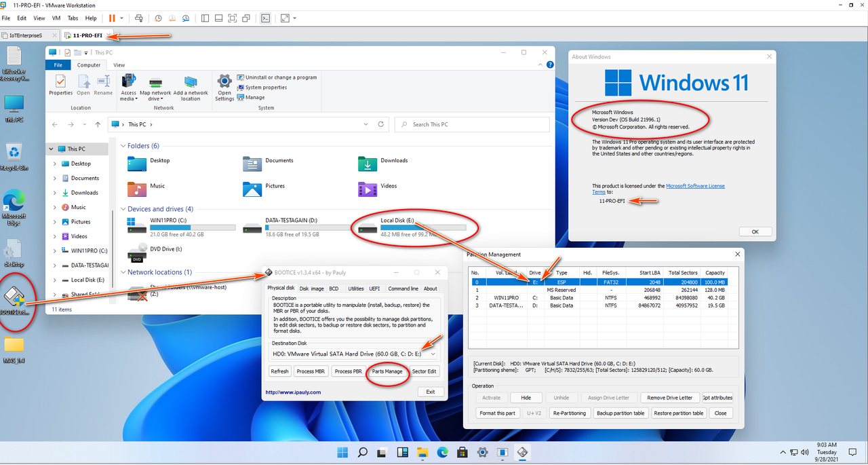This screenshot has height=465, width=868.
Task: Take a snapshot using the clock-plus icon
Action: (158, 18)
